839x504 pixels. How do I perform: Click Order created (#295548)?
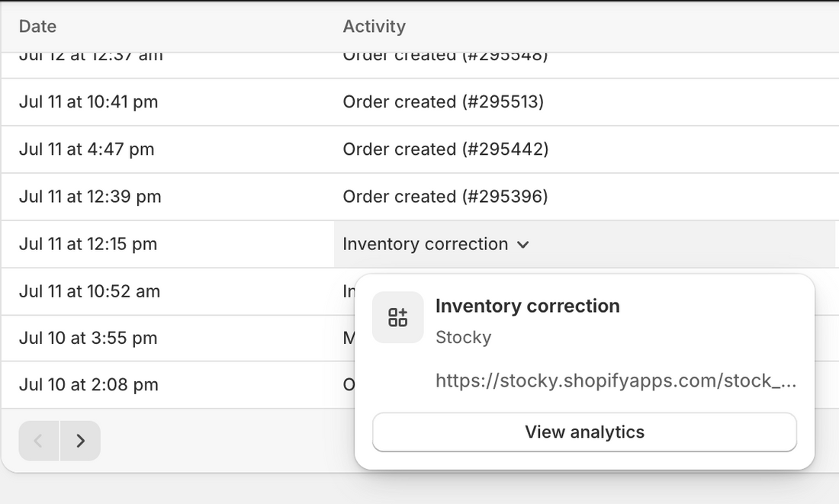coord(444,54)
